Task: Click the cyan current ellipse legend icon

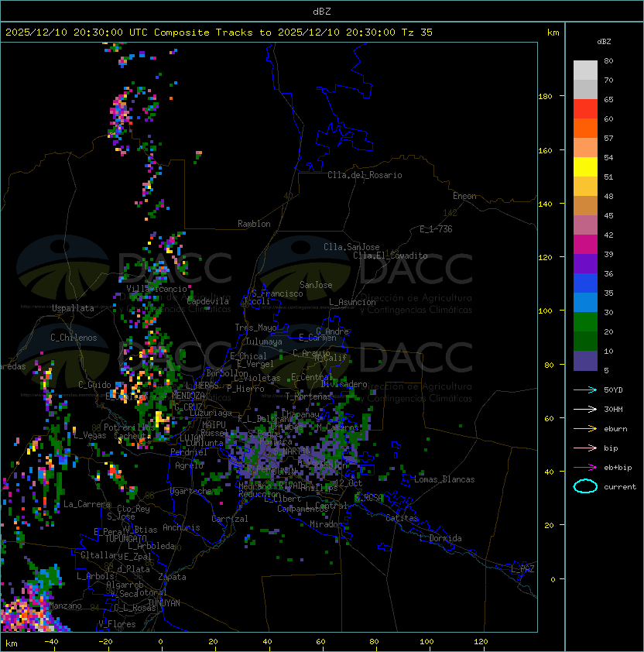Action: click(585, 486)
